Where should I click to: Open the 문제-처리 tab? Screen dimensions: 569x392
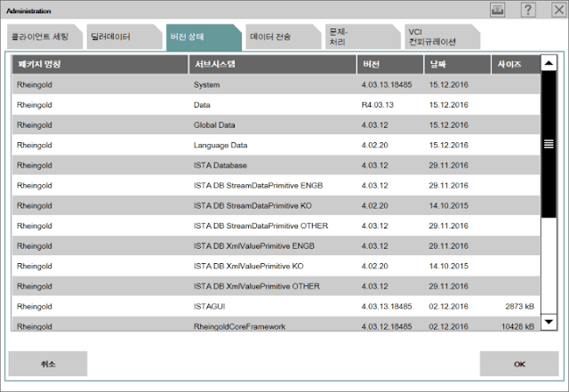point(363,36)
